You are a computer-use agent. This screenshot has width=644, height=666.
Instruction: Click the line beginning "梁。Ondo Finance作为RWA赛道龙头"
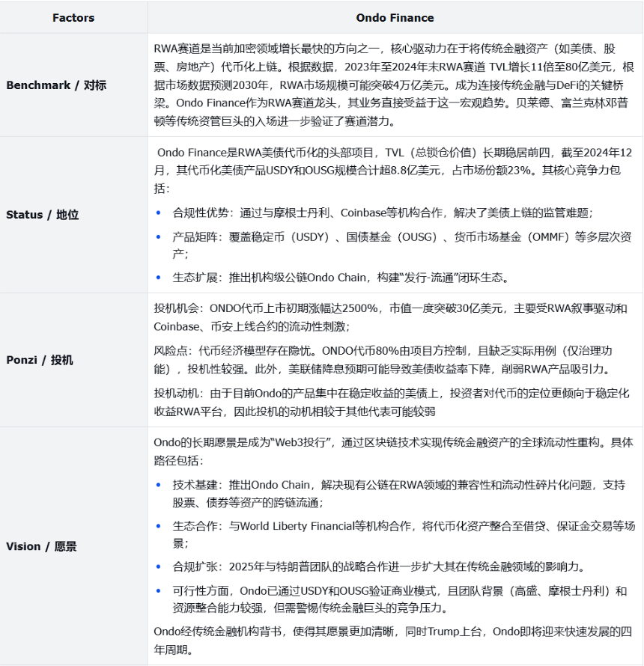pos(391,103)
